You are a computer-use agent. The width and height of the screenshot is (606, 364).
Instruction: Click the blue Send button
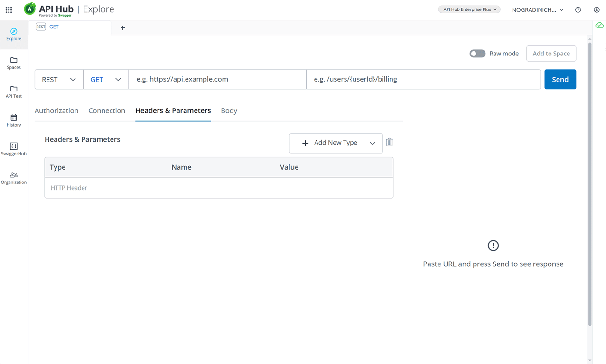pos(560,79)
